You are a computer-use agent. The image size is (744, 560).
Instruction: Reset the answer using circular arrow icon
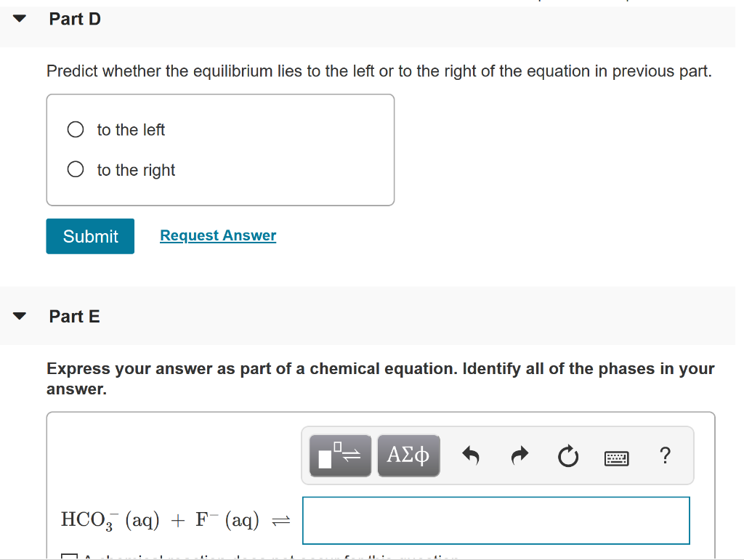click(568, 455)
